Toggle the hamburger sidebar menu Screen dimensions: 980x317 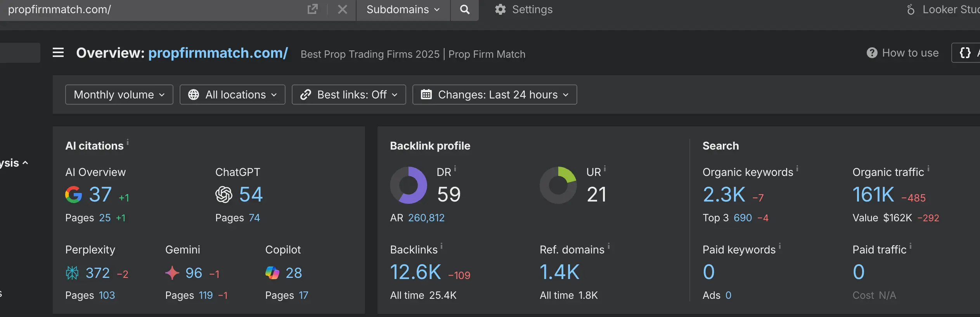[58, 52]
